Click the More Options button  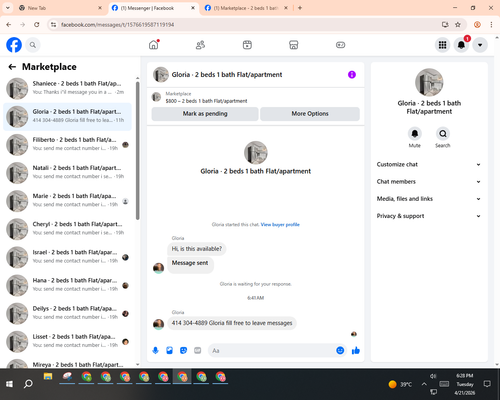click(310, 114)
